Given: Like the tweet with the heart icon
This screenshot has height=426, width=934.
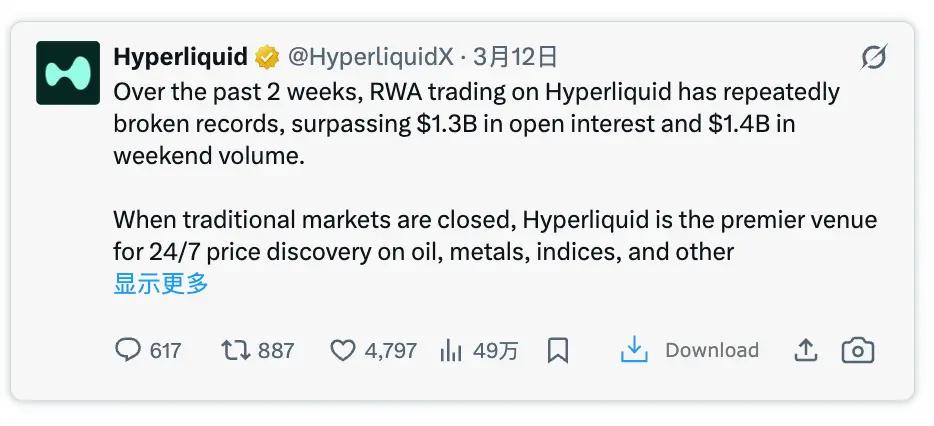Looking at the screenshot, I should click(x=343, y=350).
